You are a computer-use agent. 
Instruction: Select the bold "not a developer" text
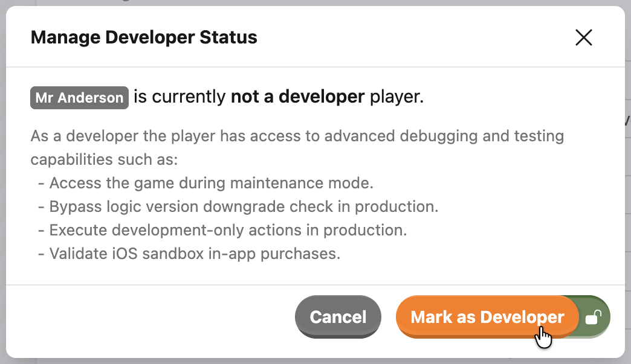297,97
